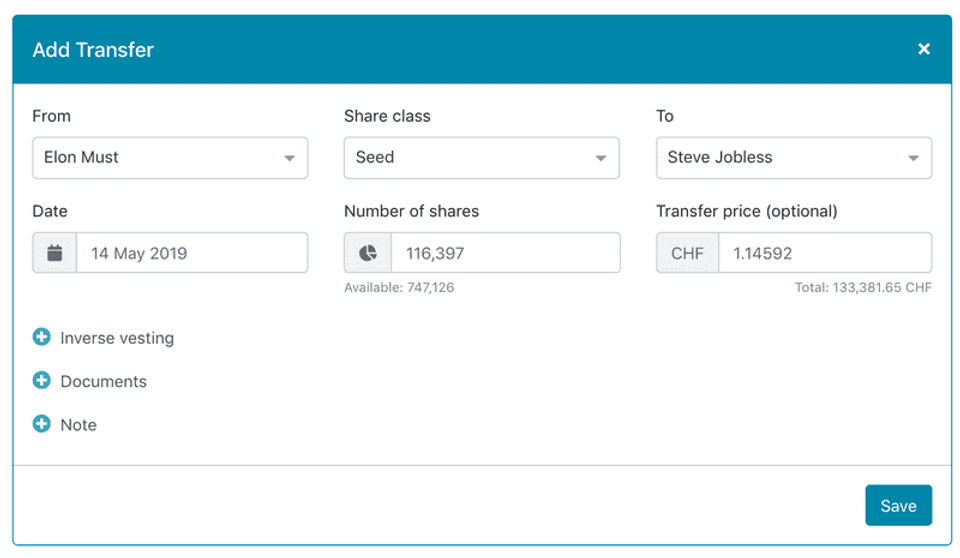This screenshot has width=960, height=558.
Task: Click the Transfer price input field
Action: (x=824, y=253)
